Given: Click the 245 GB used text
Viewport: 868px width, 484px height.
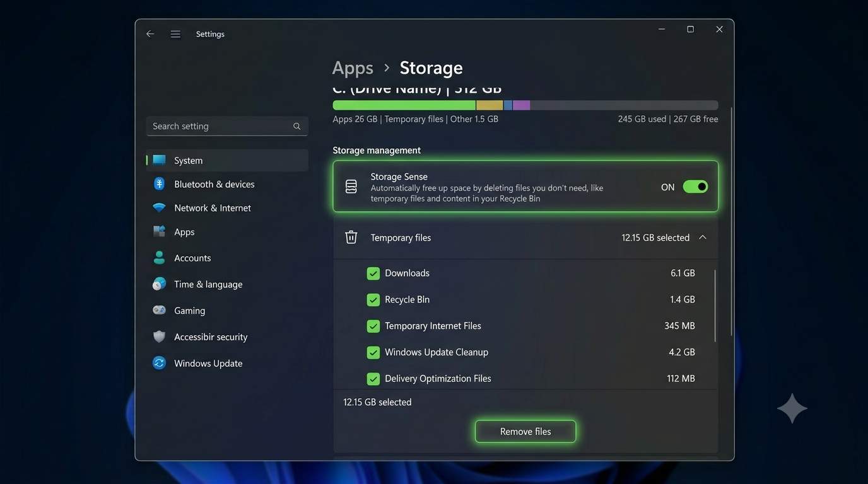Looking at the screenshot, I should [x=642, y=119].
